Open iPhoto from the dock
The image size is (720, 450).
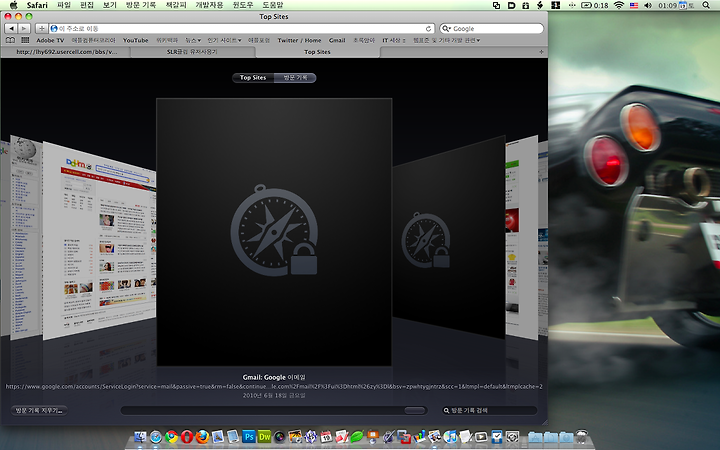pyautogui.click(x=295, y=436)
